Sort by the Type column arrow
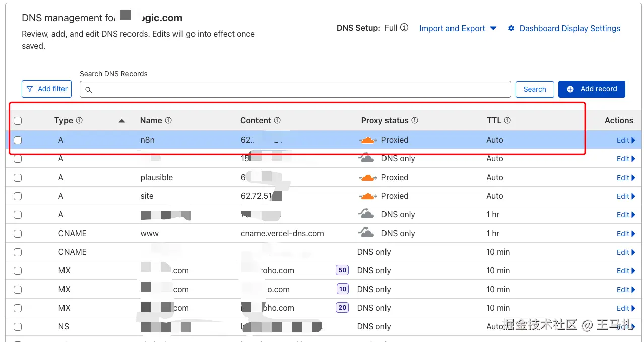The image size is (644, 342). (121, 121)
